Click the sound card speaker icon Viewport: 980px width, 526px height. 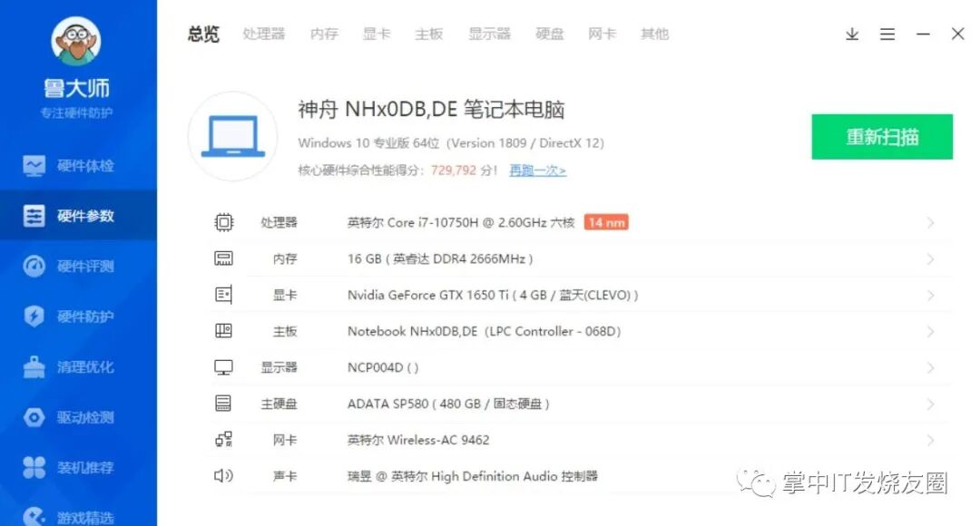pyautogui.click(x=224, y=476)
